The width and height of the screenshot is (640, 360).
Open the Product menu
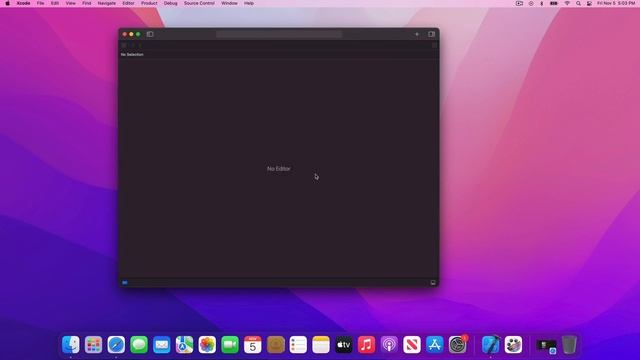(149, 3)
